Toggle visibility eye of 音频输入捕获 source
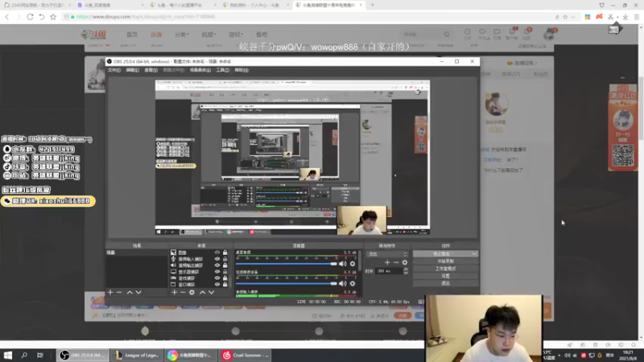 [217, 259]
